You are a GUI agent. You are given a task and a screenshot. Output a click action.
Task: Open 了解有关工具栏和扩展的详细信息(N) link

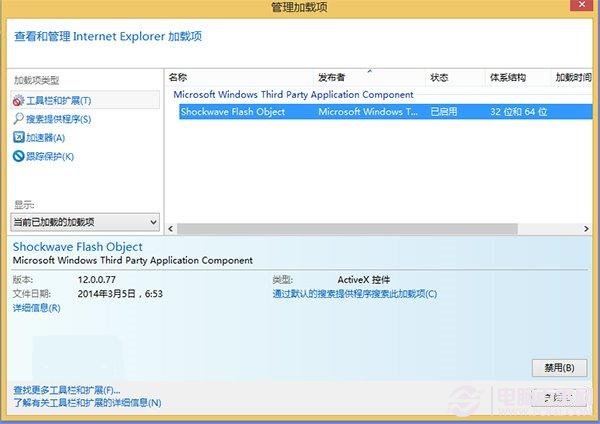86,402
